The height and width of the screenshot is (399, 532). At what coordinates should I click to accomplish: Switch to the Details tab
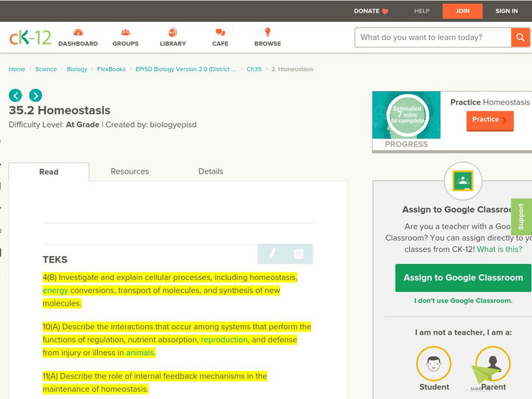click(211, 172)
